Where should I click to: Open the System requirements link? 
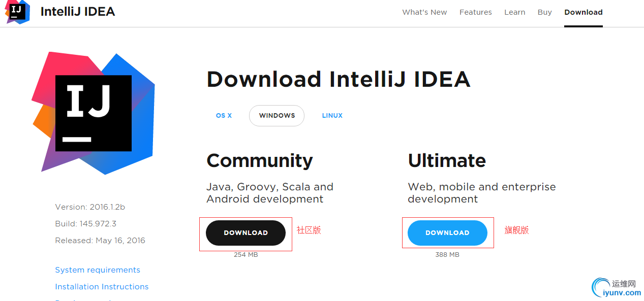coord(98,270)
